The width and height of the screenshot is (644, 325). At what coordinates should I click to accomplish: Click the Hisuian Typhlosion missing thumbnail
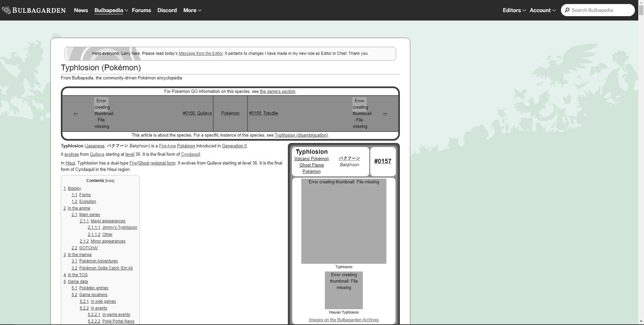(x=344, y=290)
